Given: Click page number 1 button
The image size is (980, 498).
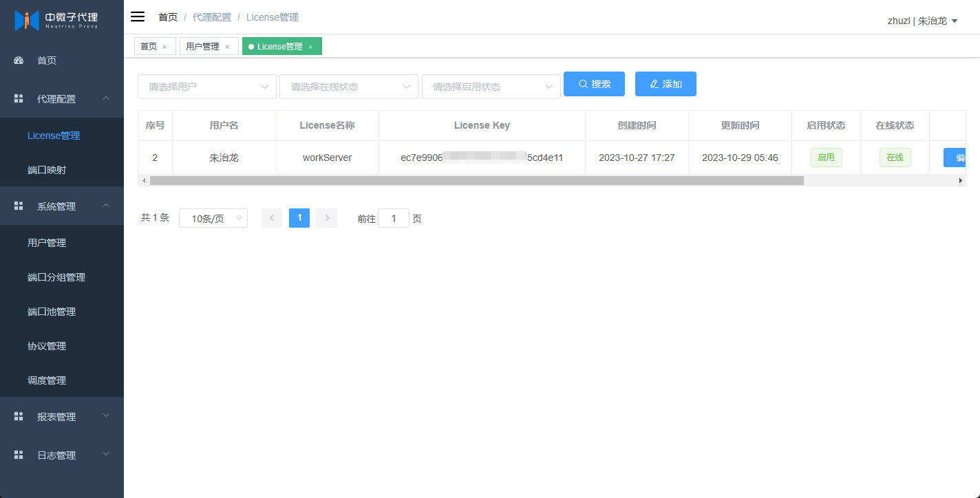Looking at the screenshot, I should [299, 218].
